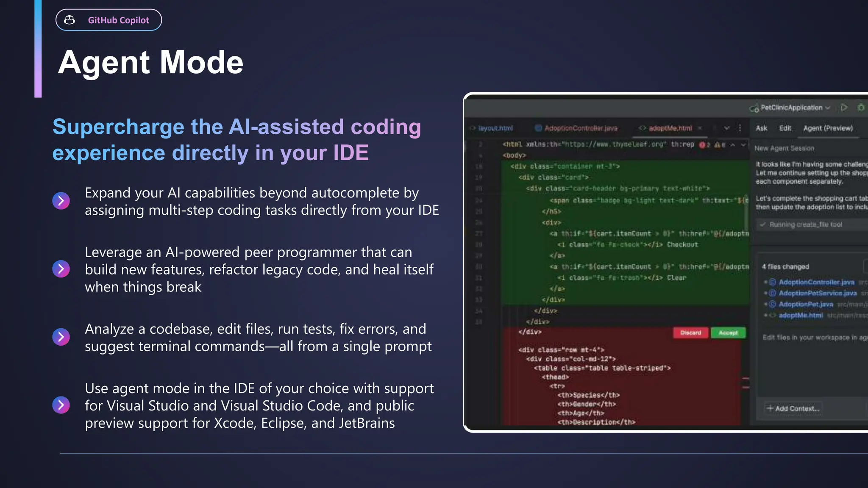
Task: Switch Copilot chat to Edit mode
Action: click(x=785, y=128)
